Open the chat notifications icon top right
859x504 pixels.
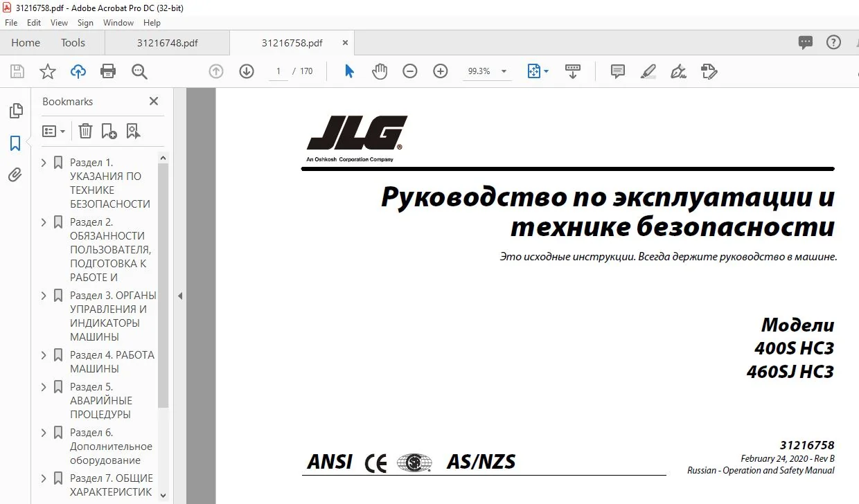[x=806, y=42]
